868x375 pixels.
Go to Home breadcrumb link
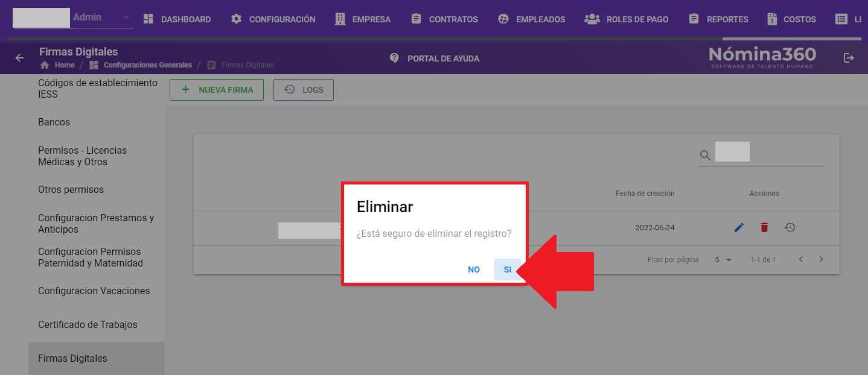pos(64,65)
